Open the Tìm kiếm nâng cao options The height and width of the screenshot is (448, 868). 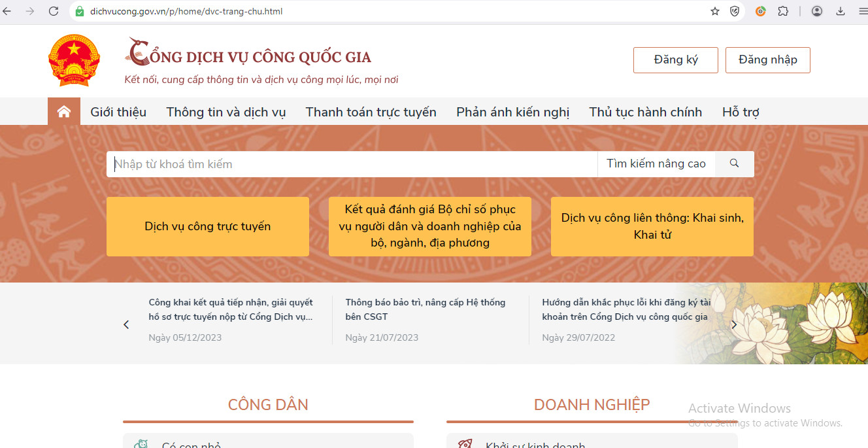[x=656, y=164]
